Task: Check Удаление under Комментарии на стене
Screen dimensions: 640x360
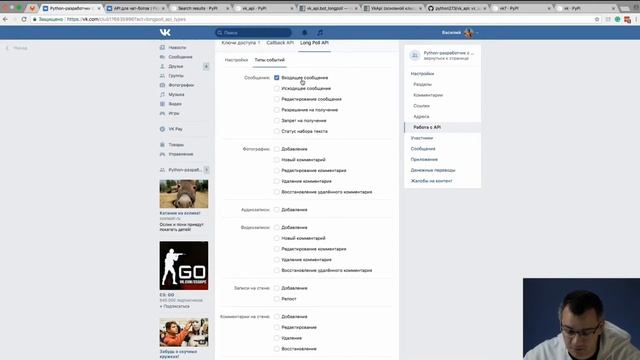Action: click(277, 338)
